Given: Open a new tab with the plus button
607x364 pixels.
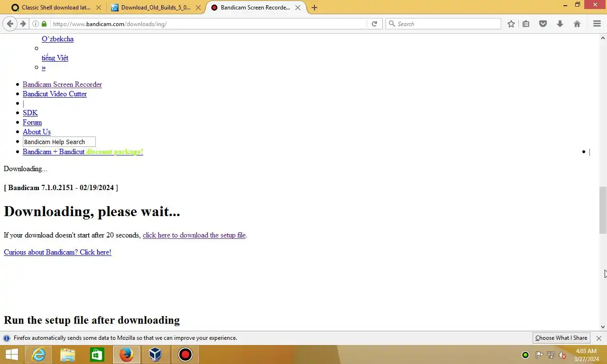Looking at the screenshot, I should pyautogui.click(x=314, y=8).
